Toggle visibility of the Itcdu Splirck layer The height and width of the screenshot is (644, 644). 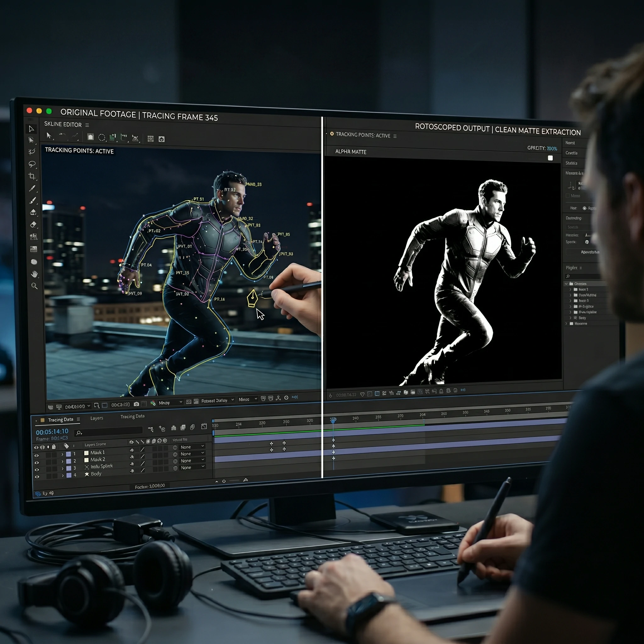click(x=37, y=470)
